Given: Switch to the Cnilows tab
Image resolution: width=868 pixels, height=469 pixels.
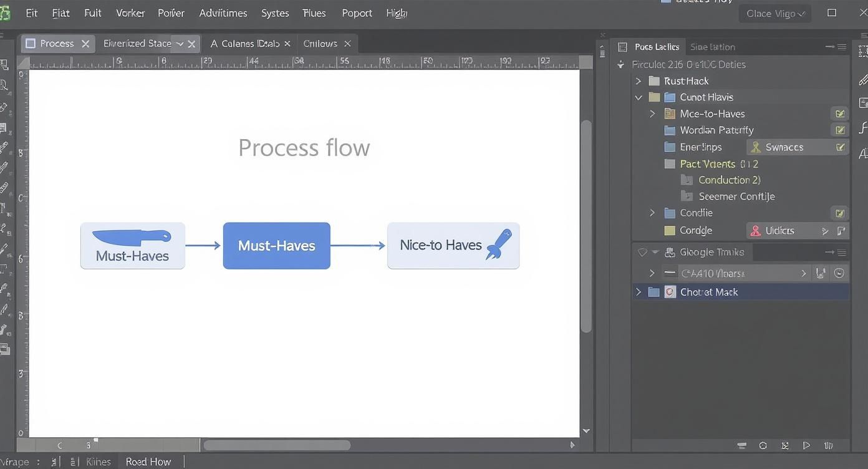Looking at the screenshot, I should [x=320, y=44].
